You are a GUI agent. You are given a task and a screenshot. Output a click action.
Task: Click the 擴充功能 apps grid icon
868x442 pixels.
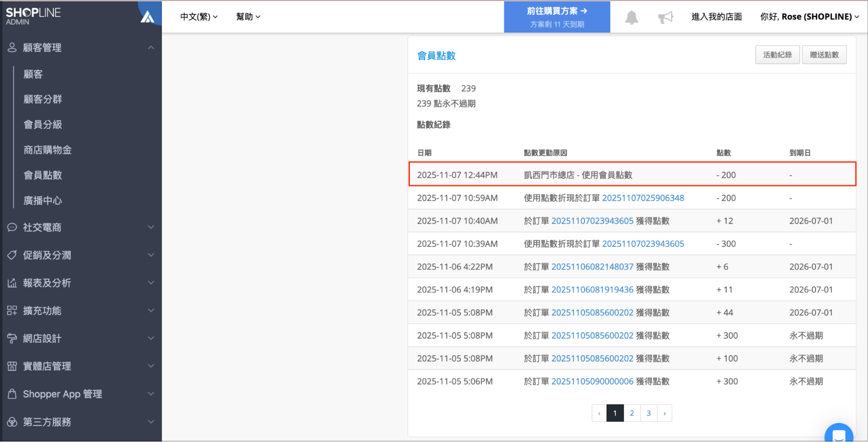[x=12, y=311]
